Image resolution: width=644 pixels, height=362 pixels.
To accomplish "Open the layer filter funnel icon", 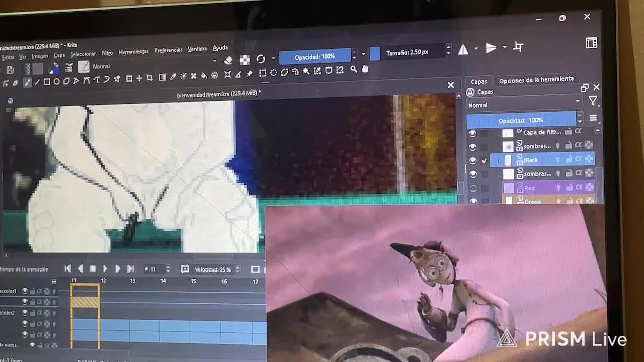I will click(593, 101).
